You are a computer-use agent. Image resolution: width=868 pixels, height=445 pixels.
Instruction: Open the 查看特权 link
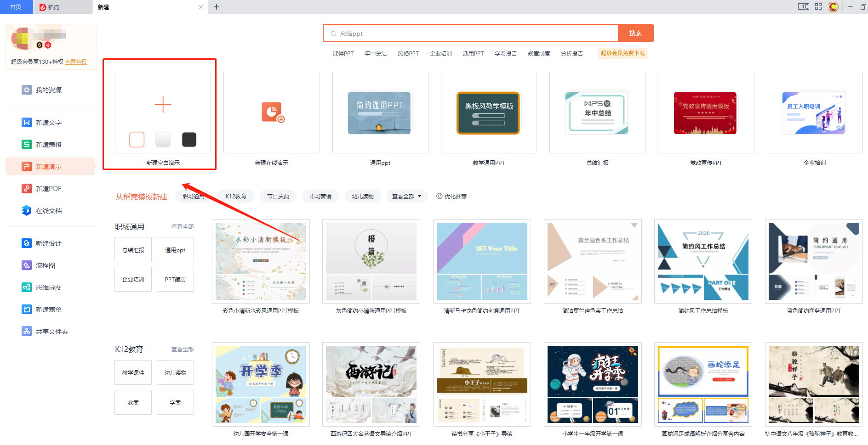tap(76, 62)
